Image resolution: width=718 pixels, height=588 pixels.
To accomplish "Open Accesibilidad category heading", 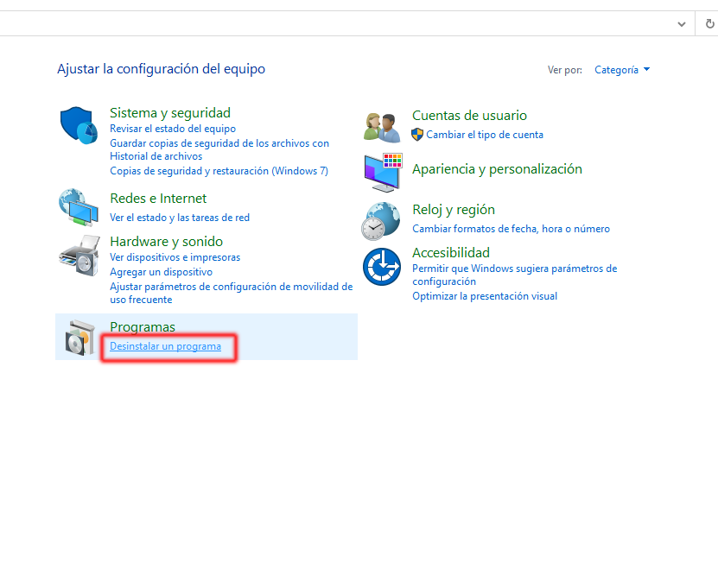I will [x=450, y=253].
